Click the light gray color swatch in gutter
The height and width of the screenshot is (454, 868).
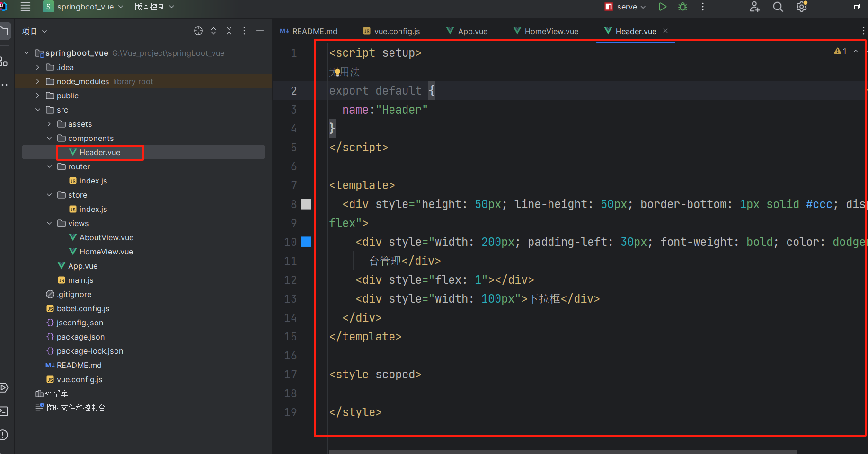(306, 204)
